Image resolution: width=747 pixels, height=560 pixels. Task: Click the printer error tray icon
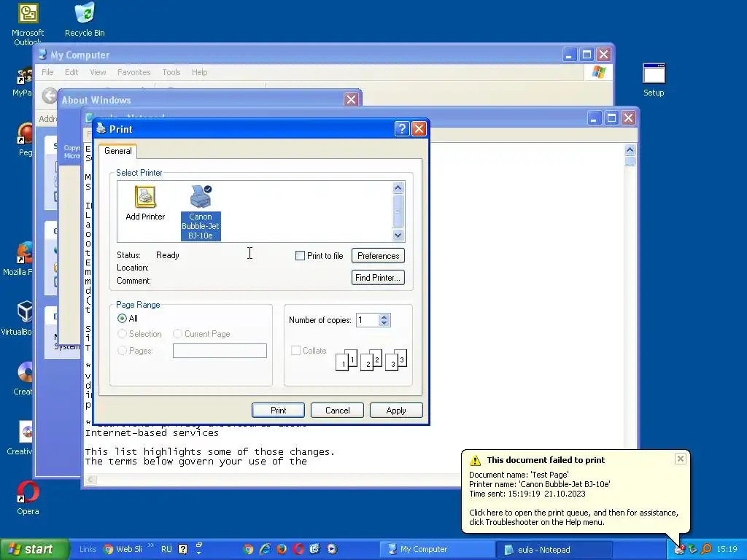[x=679, y=550]
